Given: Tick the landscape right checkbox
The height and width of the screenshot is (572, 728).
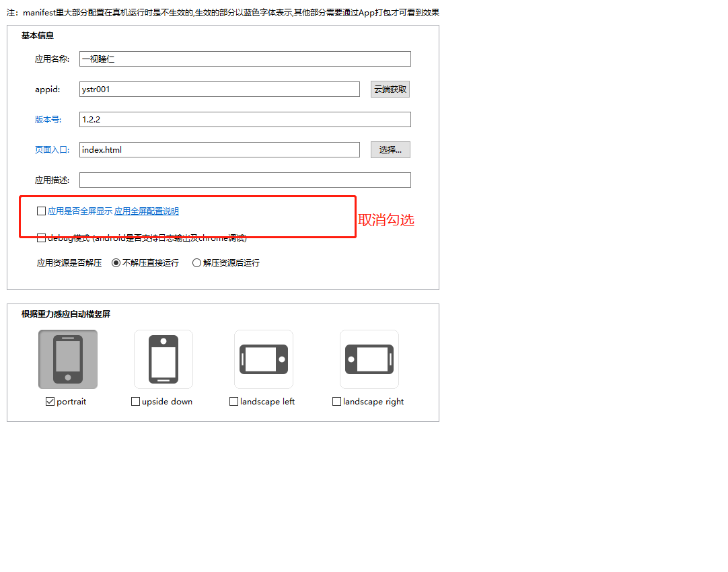Looking at the screenshot, I should [336, 402].
